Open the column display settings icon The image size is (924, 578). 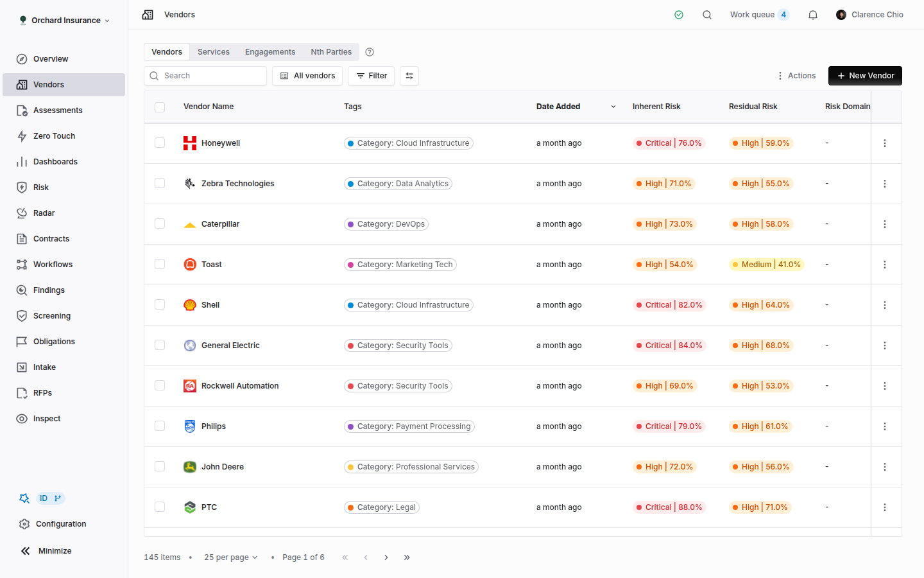409,76
